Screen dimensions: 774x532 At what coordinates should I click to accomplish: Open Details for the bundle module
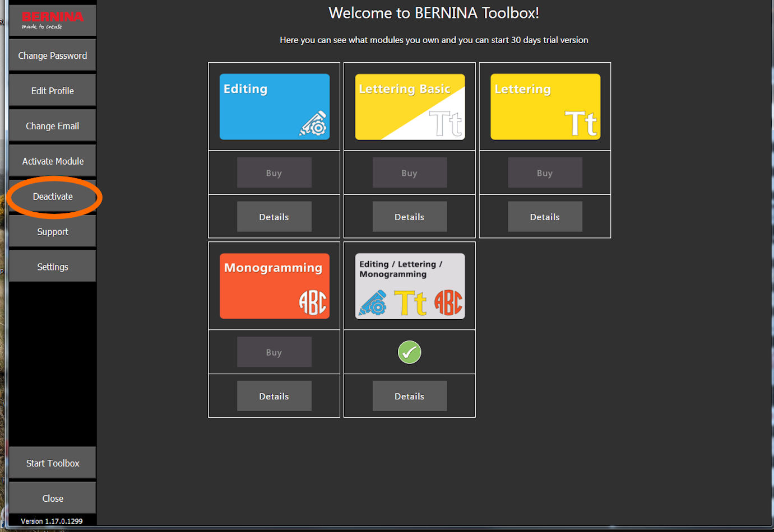pos(410,396)
